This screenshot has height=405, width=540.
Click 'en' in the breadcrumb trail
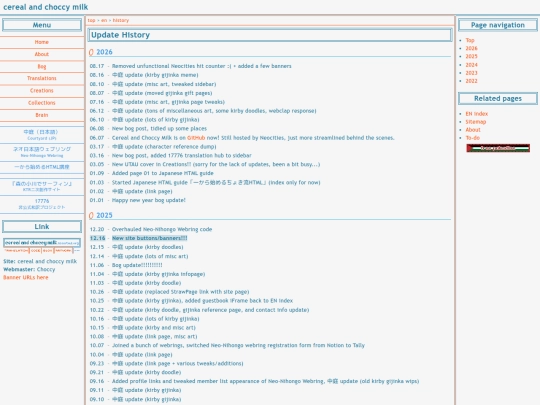tap(104, 20)
